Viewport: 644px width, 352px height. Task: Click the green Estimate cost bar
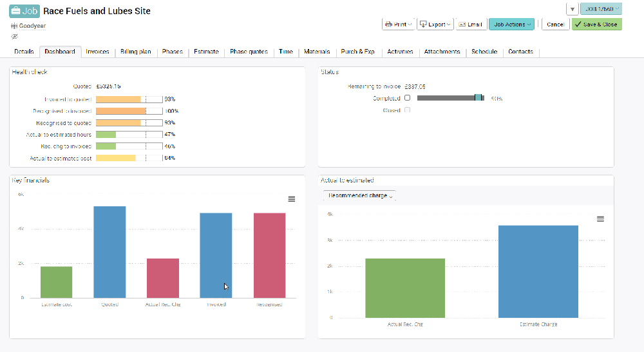click(x=56, y=282)
